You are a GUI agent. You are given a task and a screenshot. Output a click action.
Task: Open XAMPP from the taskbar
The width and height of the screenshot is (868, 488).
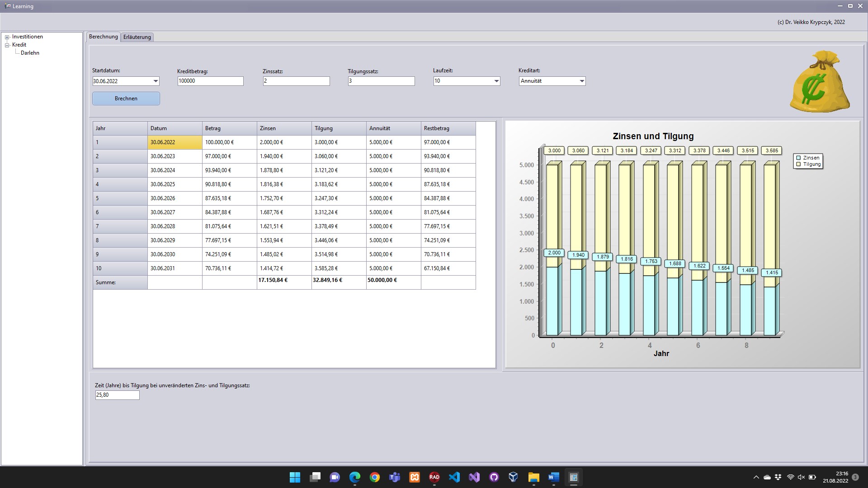414,477
